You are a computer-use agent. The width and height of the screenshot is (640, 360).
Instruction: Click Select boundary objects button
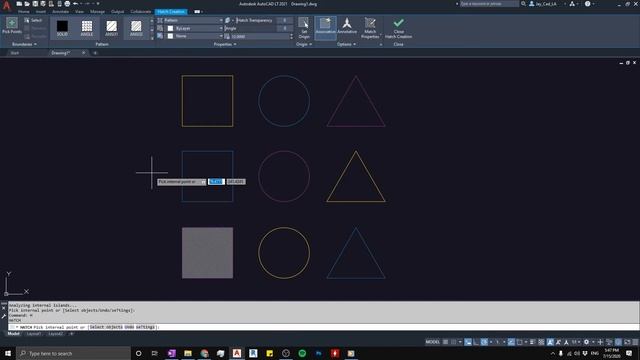[x=33, y=20]
